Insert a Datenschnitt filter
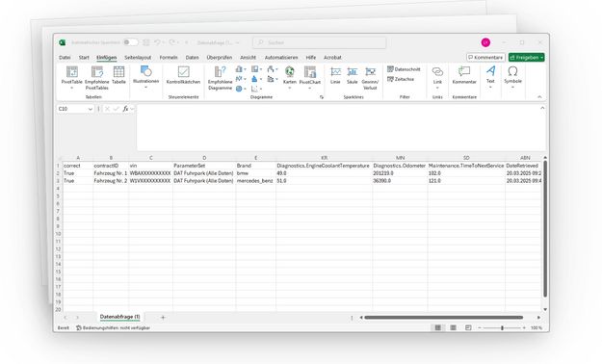Image resolution: width=602 pixels, height=364 pixels. coord(404,69)
